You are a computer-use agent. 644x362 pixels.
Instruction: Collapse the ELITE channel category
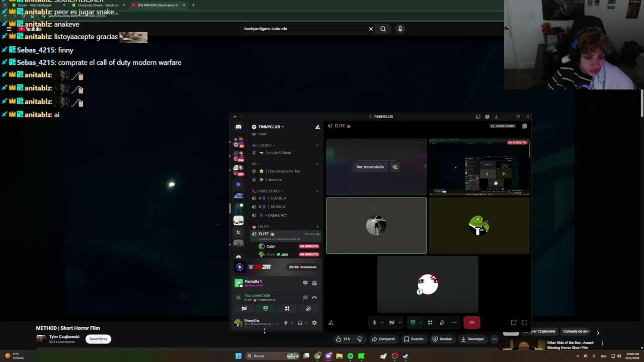262,227
